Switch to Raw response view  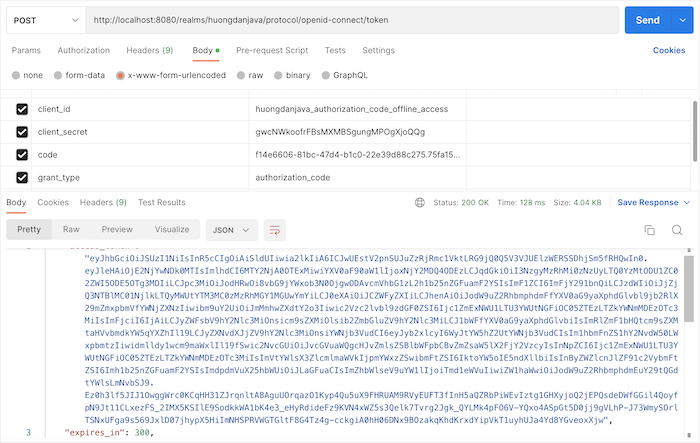[x=71, y=230]
